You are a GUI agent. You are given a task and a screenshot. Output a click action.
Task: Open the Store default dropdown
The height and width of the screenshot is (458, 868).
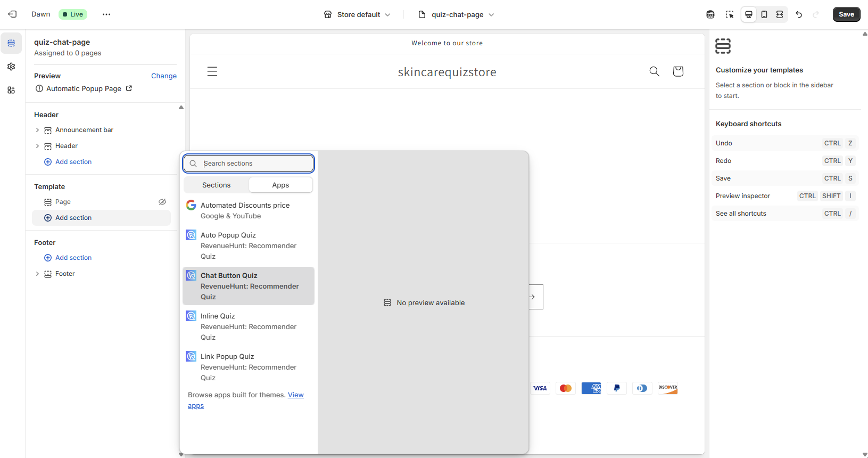358,14
